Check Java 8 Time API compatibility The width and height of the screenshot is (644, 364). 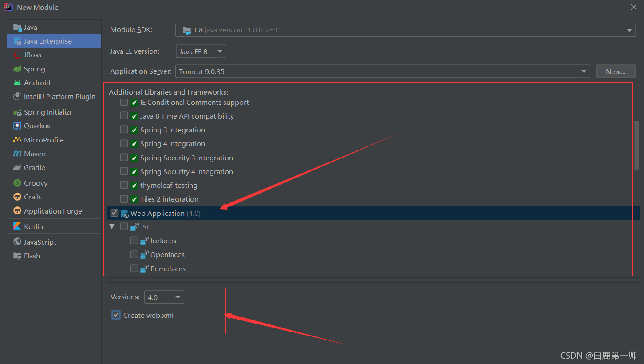pos(124,116)
